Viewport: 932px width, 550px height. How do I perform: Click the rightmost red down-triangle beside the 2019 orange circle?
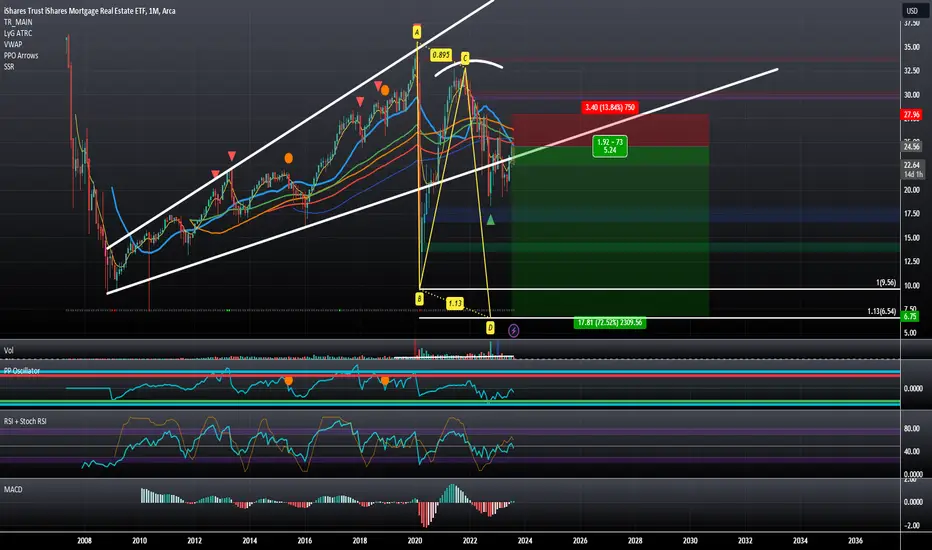[377, 86]
